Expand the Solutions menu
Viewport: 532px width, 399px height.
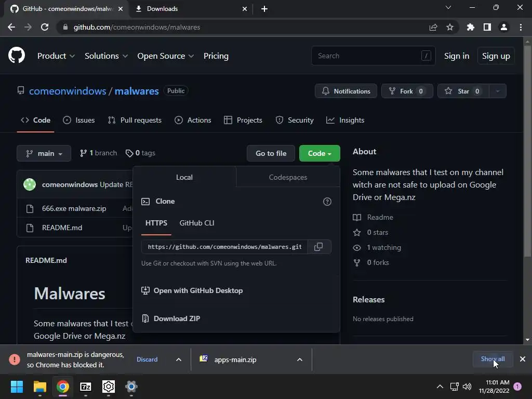pyautogui.click(x=106, y=56)
